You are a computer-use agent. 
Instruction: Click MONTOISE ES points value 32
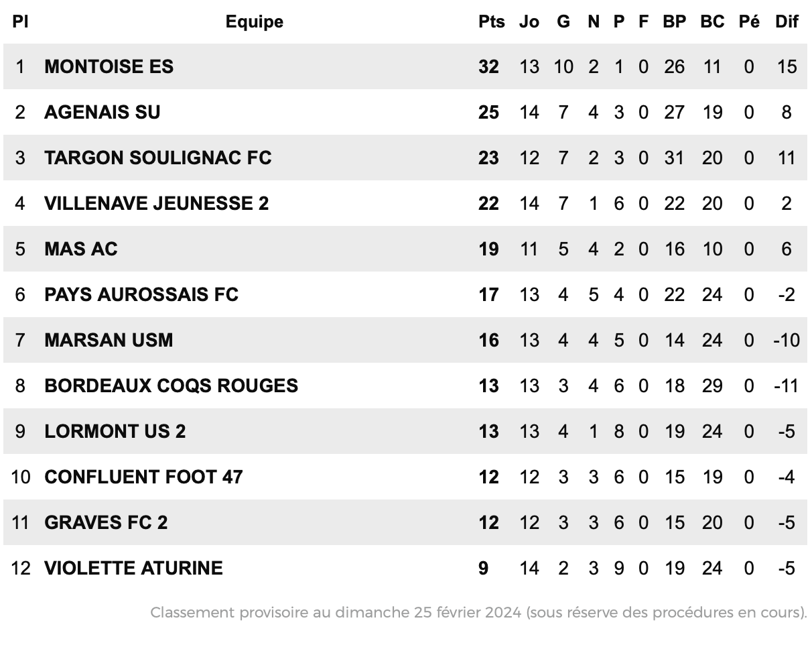[x=489, y=66]
